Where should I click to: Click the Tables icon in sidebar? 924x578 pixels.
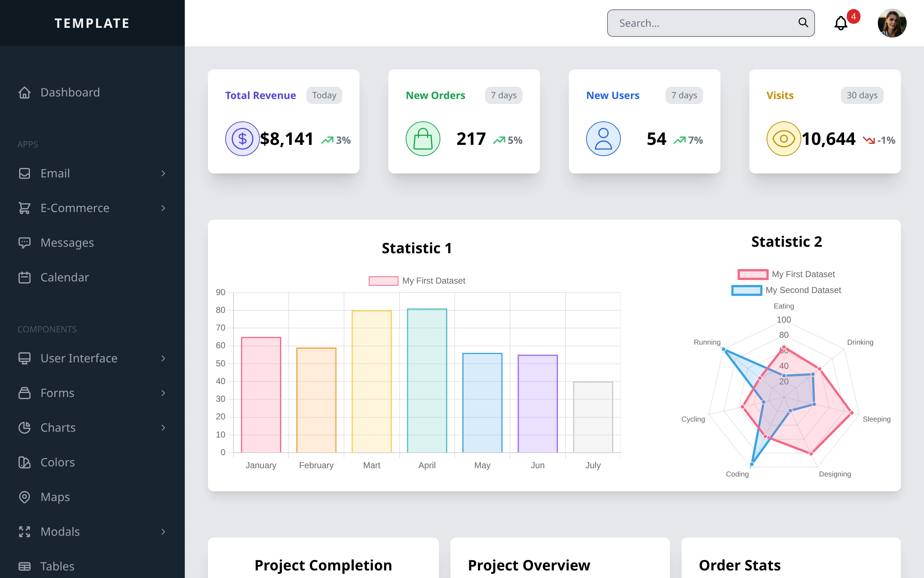[25, 566]
